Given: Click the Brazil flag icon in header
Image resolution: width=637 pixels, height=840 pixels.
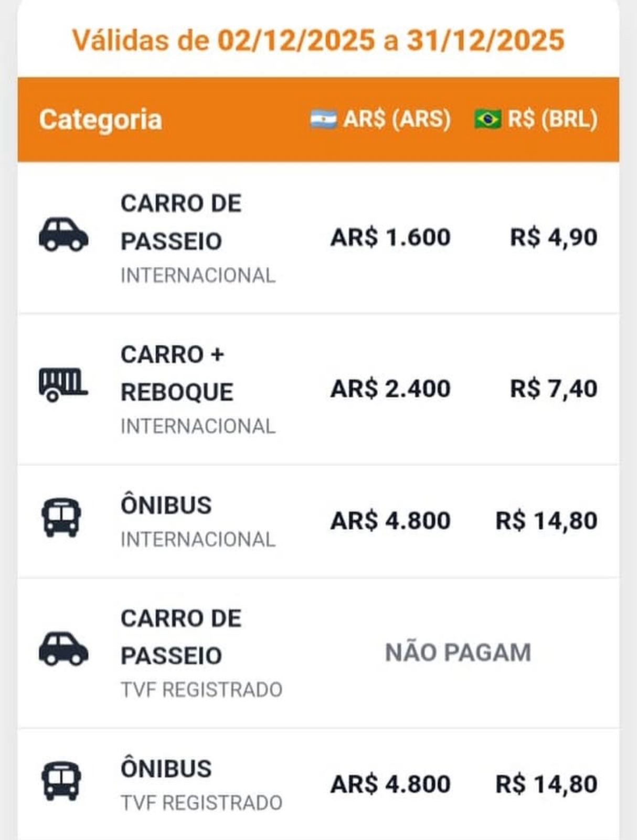Looking at the screenshot, I should 487,120.
